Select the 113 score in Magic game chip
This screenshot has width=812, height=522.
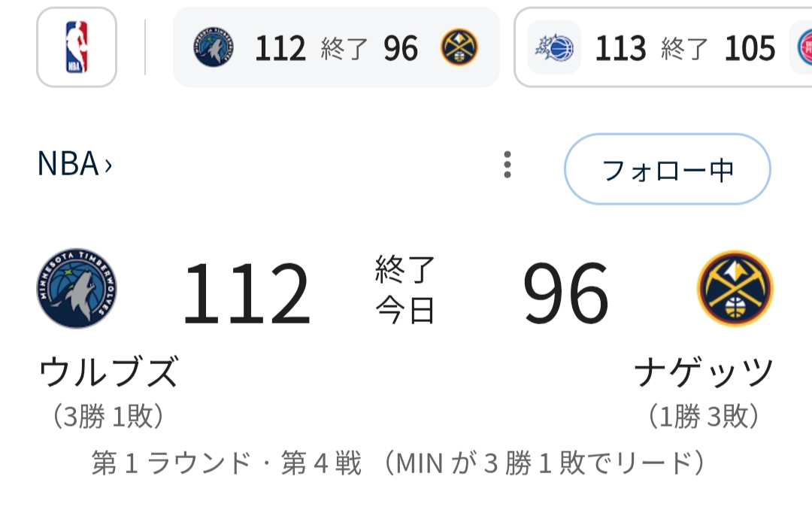[x=620, y=49]
